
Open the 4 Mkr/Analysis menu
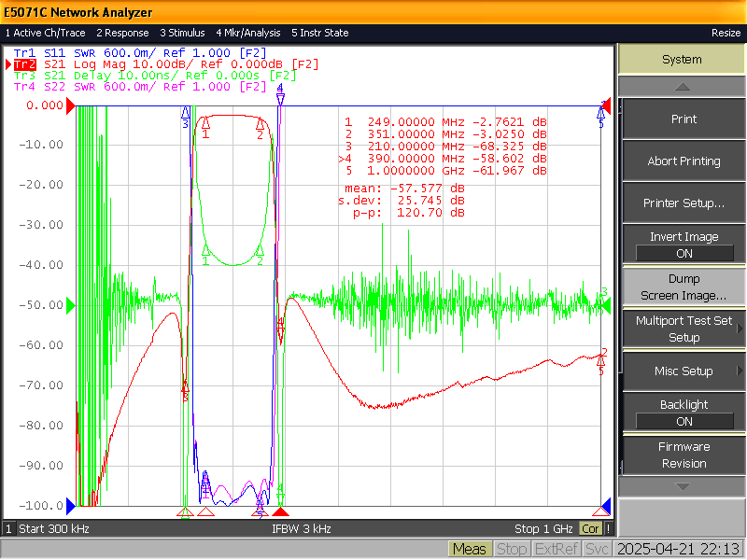tap(248, 33)
